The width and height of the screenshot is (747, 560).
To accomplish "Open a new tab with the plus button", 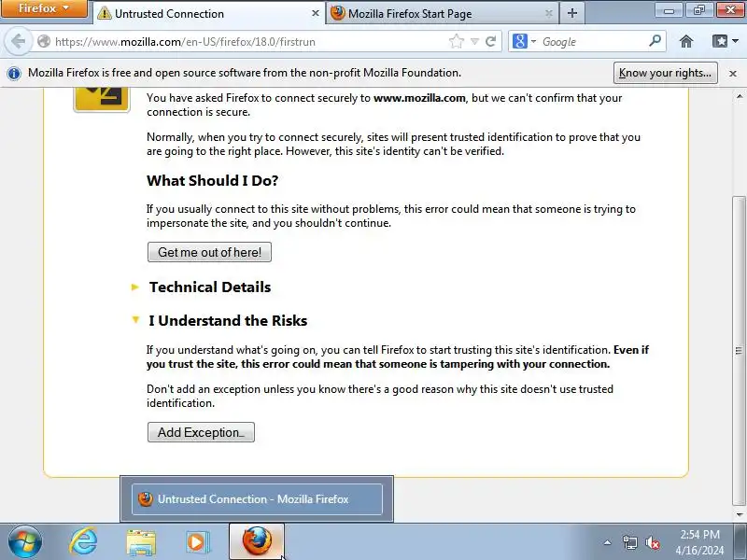I will point(572,13).
